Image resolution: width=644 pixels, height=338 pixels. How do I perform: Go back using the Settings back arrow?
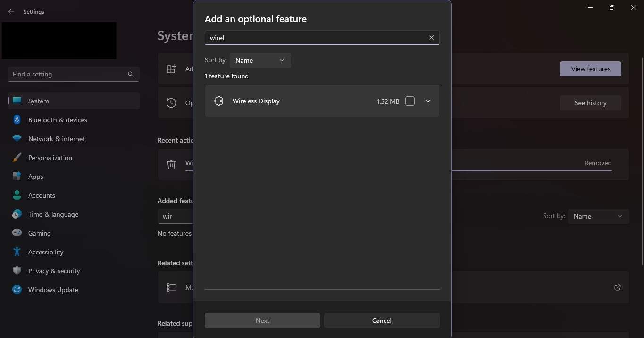click(11, 11)
